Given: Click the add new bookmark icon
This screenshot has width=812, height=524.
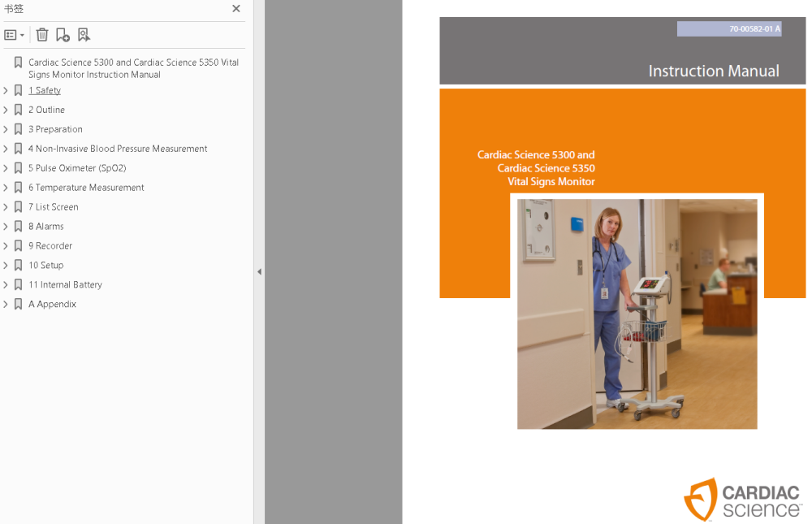Looking at the screenshot, I should point(63,35).
